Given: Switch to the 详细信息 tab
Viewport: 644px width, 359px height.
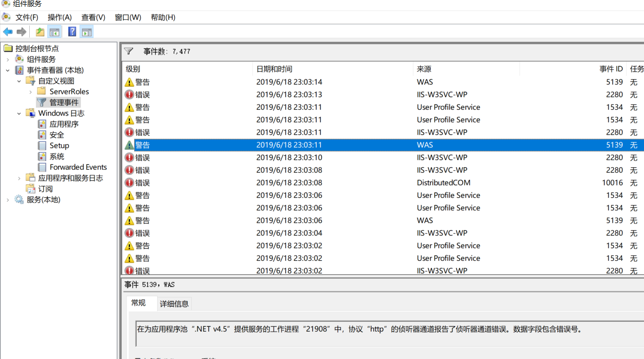Looking at the screenshot, I should 174,303.
